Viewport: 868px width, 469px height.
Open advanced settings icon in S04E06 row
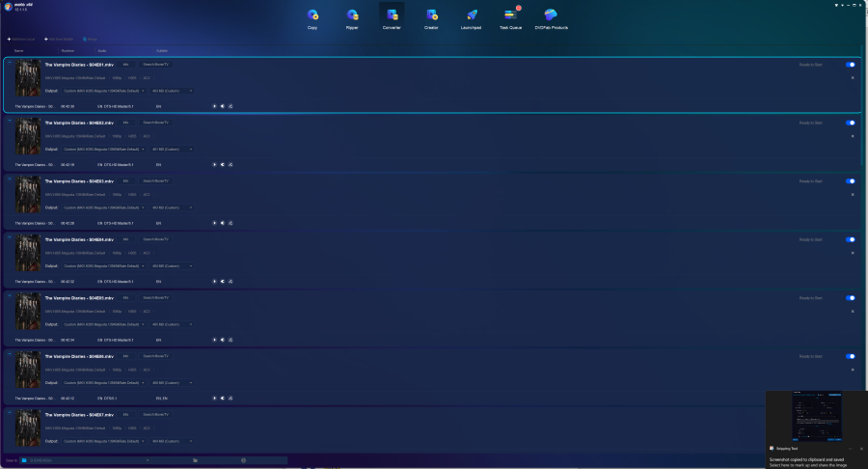click(223, 399)
